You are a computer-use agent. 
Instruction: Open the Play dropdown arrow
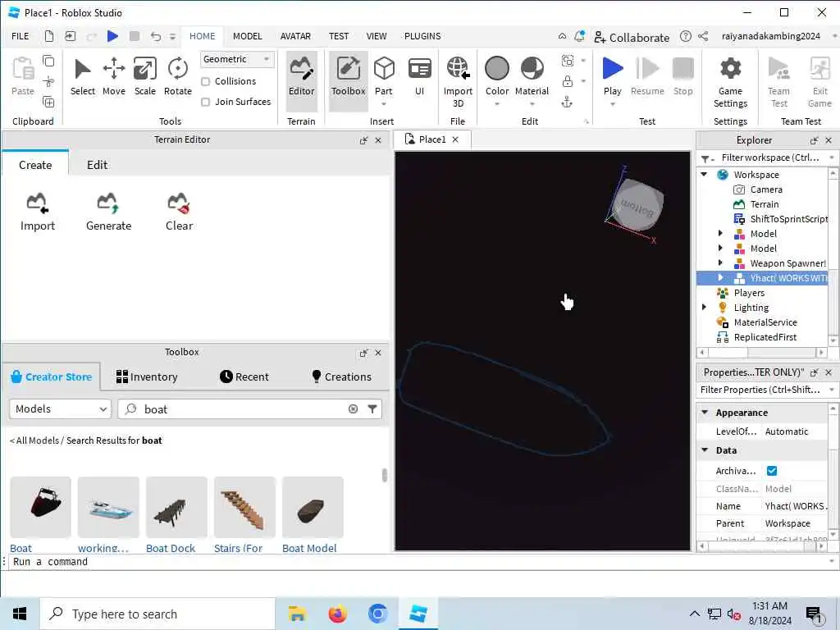[612, 104]
